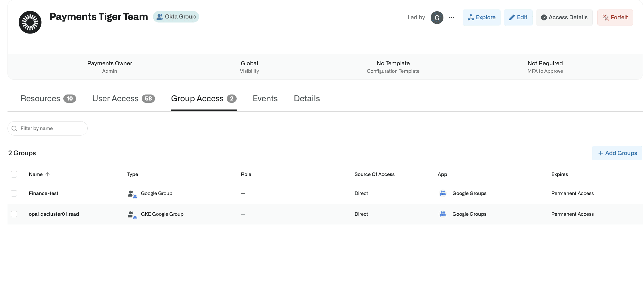Click the Events tab
The height and width of the screenshot is (300, 644).
[x=265, y=98]
